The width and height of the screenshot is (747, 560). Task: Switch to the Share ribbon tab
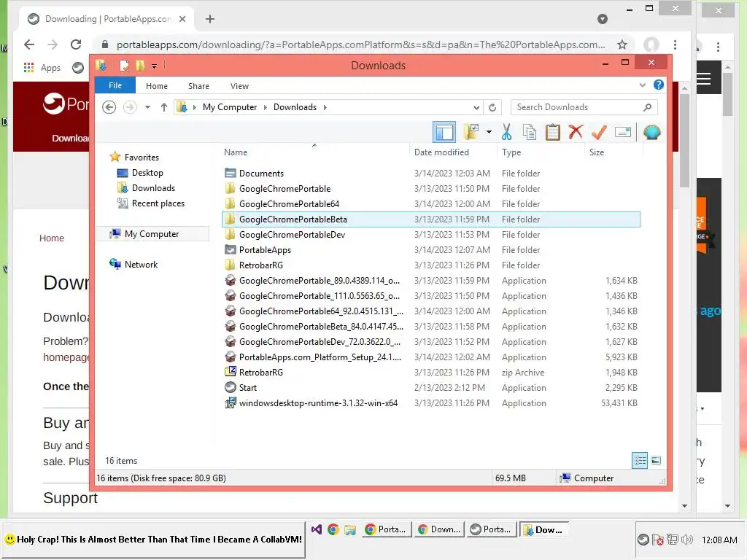tap(198, 86)
